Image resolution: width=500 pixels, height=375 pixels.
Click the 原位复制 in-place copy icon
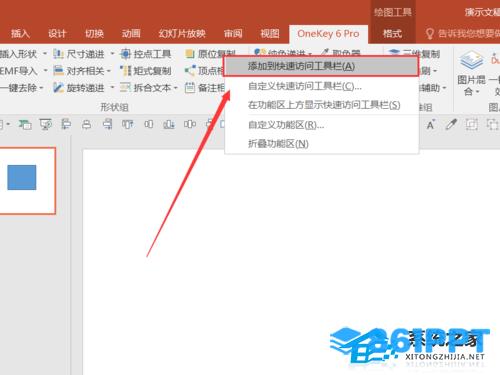[190, 54]
